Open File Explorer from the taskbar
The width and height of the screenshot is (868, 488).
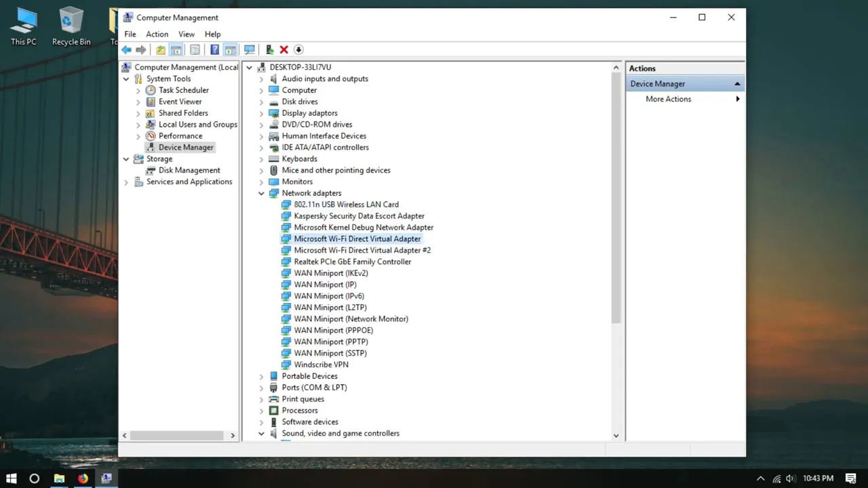[59, 479]
